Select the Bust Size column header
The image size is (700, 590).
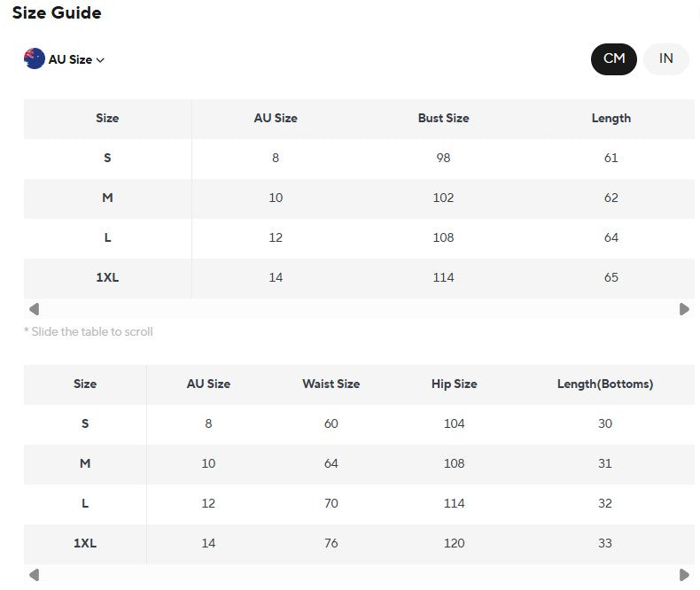tap(443, 119)
